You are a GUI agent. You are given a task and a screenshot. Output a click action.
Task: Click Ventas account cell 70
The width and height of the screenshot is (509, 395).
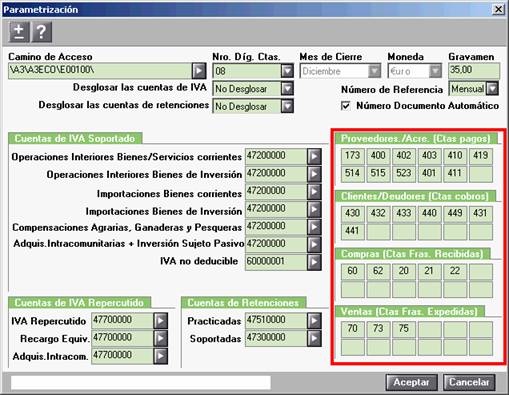pyautogui.click(x=352, y=329)
